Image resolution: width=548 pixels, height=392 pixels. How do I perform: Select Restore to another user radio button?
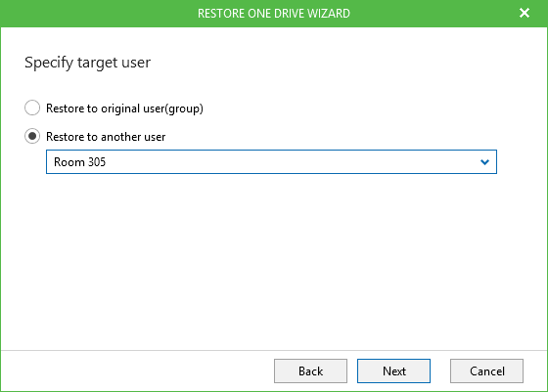(32, 136)
